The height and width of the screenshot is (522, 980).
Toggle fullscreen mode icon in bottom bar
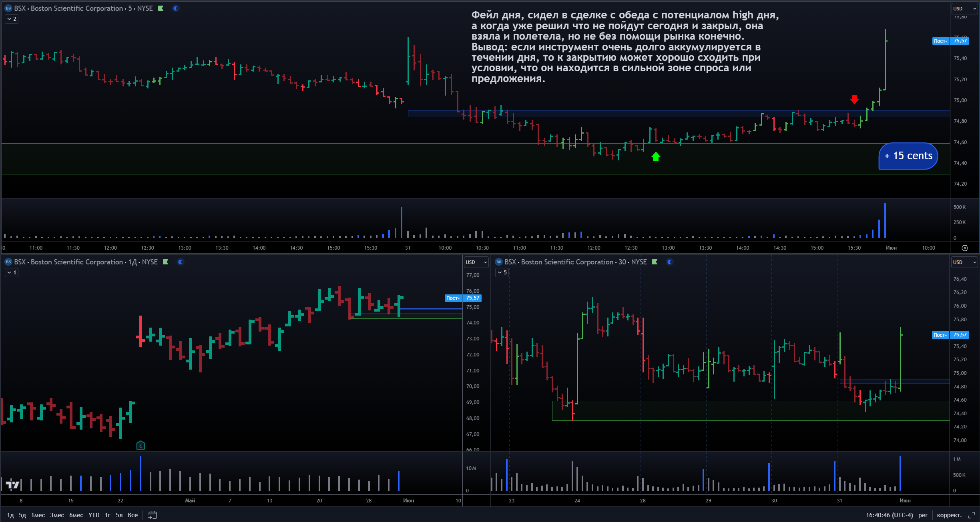(x=972, y=515)
